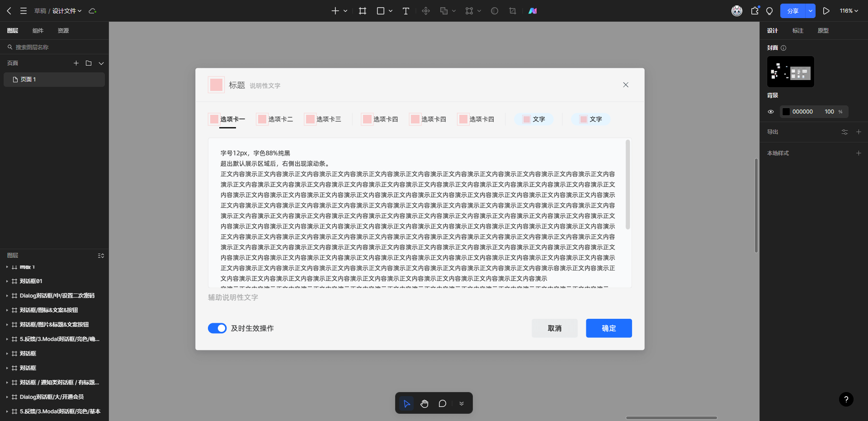Click the background opacity 100 field
Viewport: 868px width, 421px height.
pos(829,112)
